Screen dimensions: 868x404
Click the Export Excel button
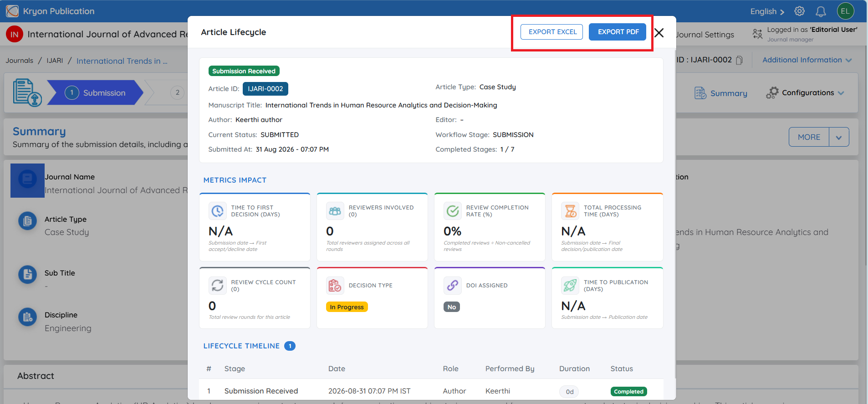pos(551,32)
